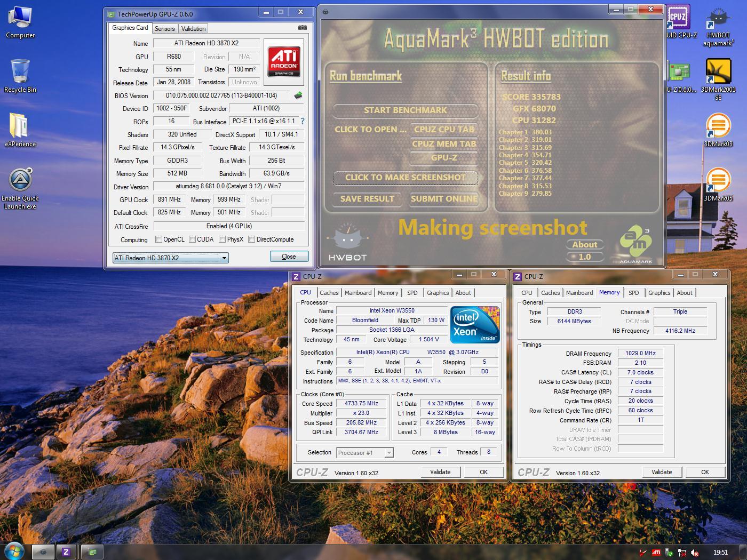
Task: Enable the OpenCL checkbox
Action: point(158,239)
